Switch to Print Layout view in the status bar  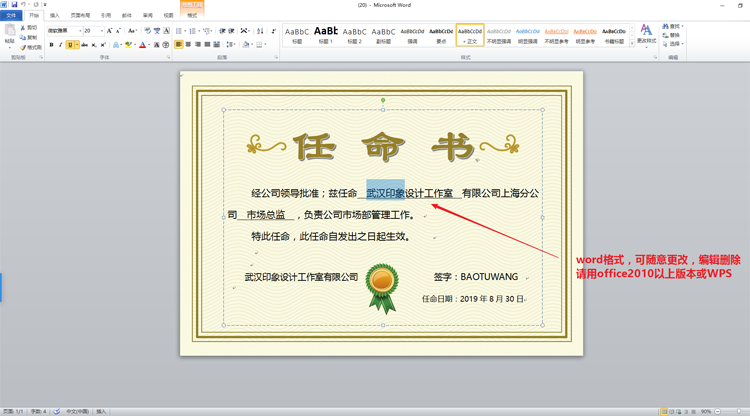[664, 411]
